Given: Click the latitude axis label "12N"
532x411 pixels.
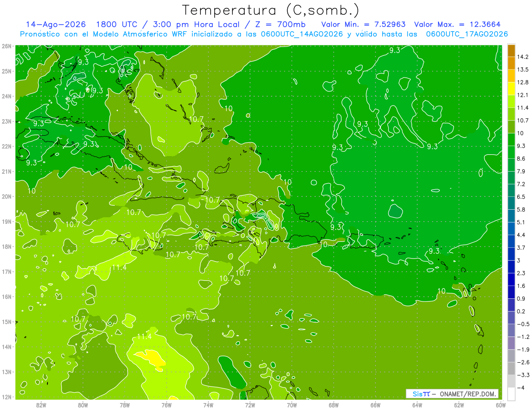Looking at the screenshot, I should pos(6,397).
